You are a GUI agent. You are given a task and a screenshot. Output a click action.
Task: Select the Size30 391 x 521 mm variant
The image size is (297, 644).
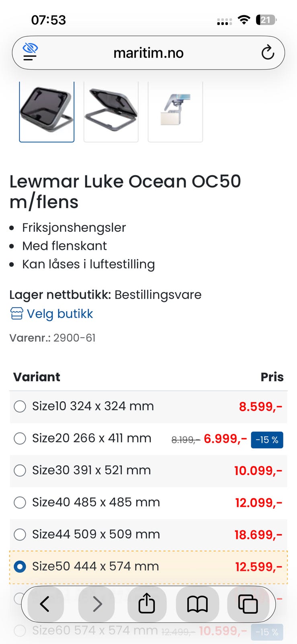20,471
